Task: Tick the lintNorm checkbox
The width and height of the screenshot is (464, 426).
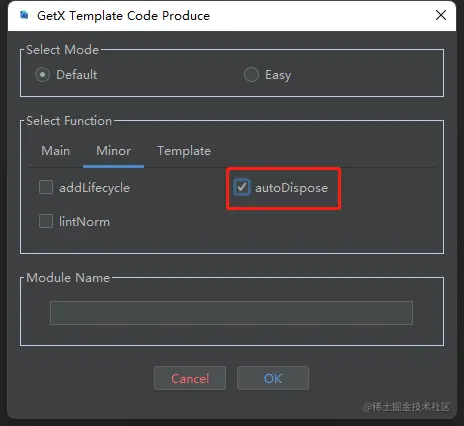Action: point(46,221)
